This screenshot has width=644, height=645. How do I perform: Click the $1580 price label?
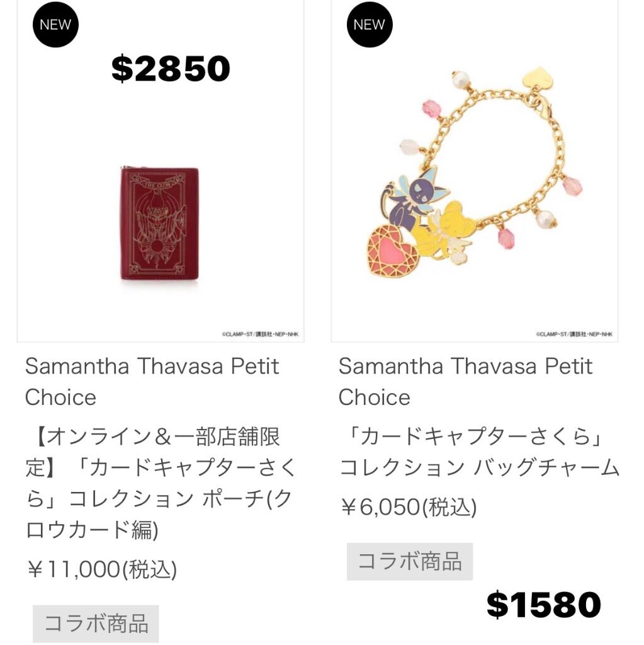click(544, 604)
